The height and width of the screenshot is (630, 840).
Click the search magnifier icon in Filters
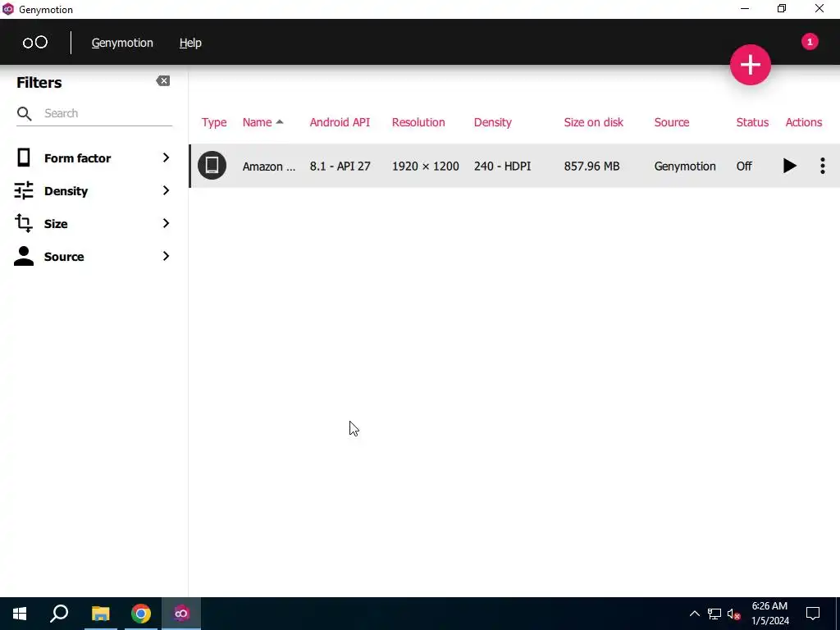click(24, 113)
